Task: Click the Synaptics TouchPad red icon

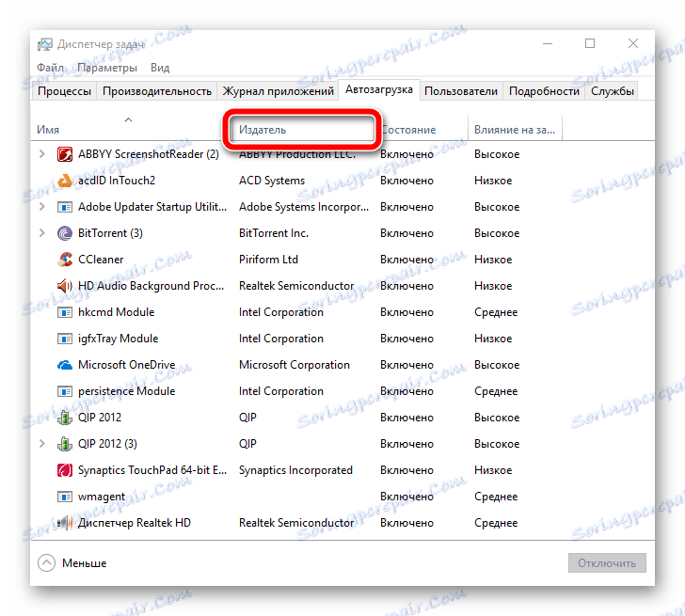Action: click(65, 470)
